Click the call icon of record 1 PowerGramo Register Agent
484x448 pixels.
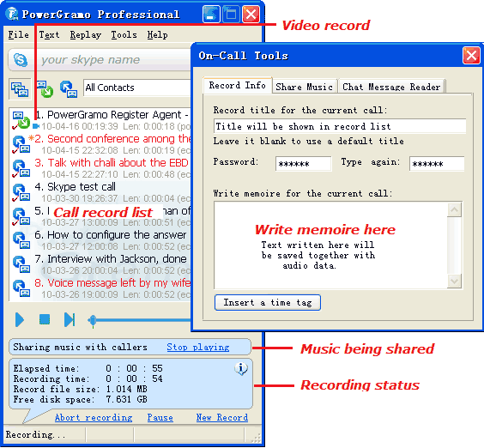pos(21,120)
